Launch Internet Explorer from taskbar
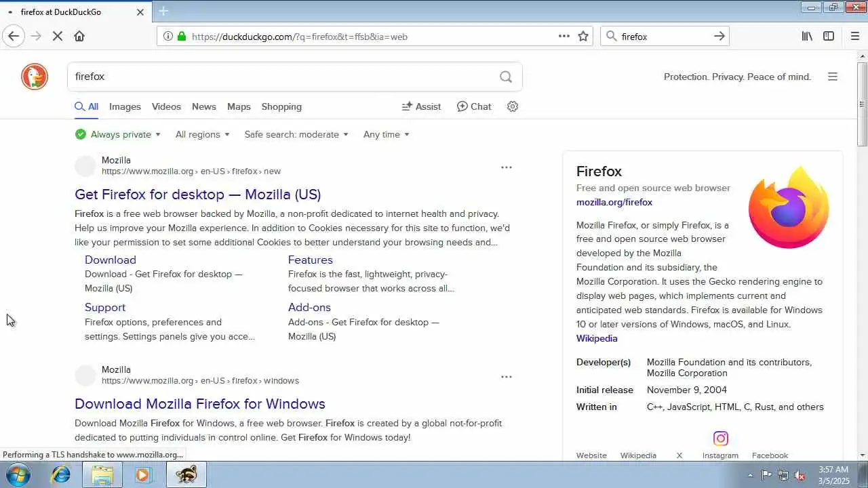 pos(61,474)
